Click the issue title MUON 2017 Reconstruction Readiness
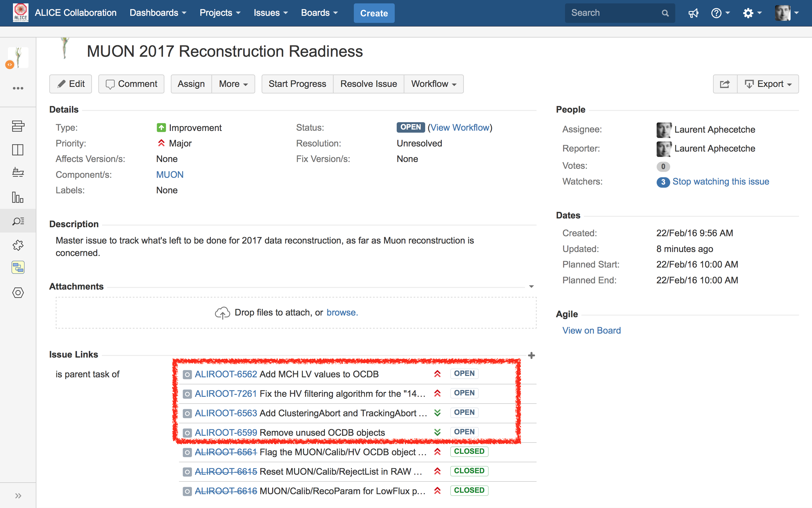 coord(225,51)
